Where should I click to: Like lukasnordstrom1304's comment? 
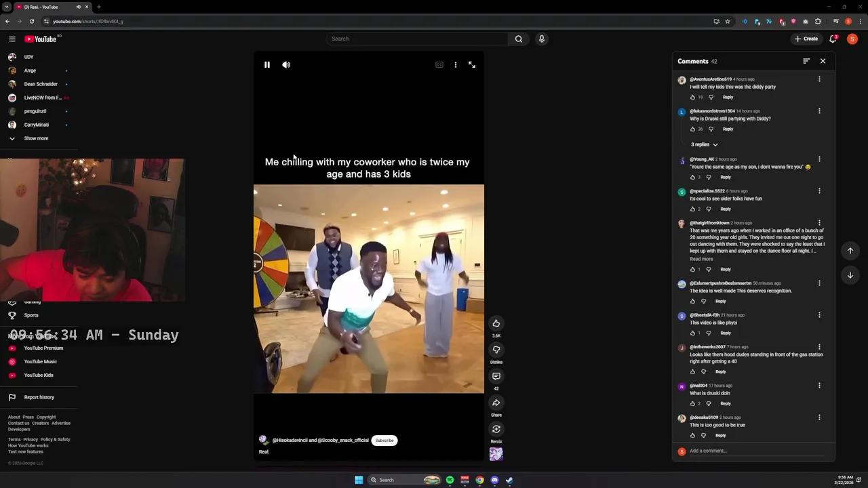coord(693,129)
